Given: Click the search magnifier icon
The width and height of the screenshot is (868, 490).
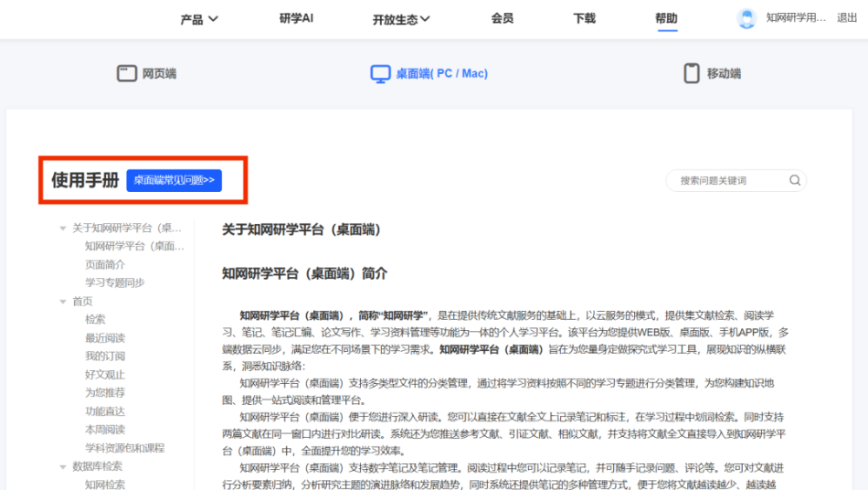Looking at the screenshot, I should pos(795,180).
